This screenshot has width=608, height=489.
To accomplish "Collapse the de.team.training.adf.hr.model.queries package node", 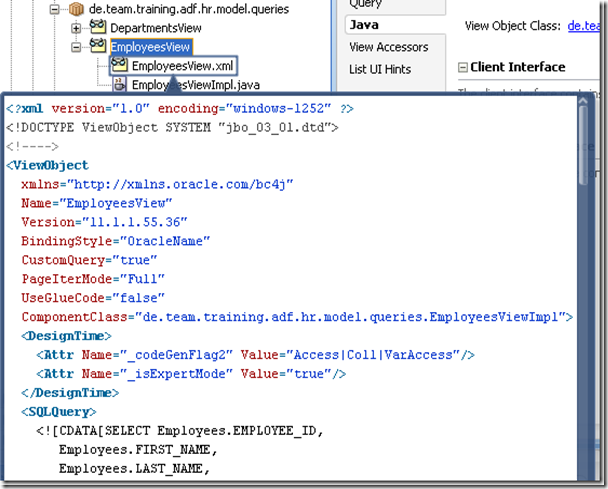I will (55, 9).
